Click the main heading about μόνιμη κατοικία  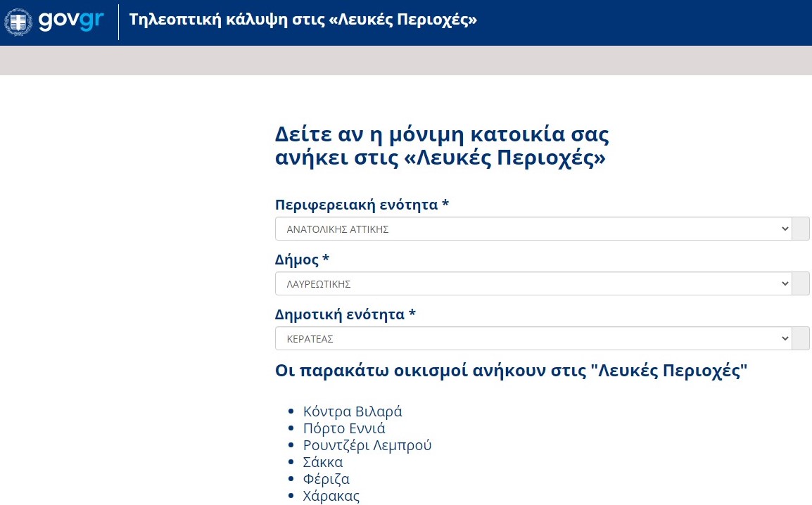[x=441, y=146]
